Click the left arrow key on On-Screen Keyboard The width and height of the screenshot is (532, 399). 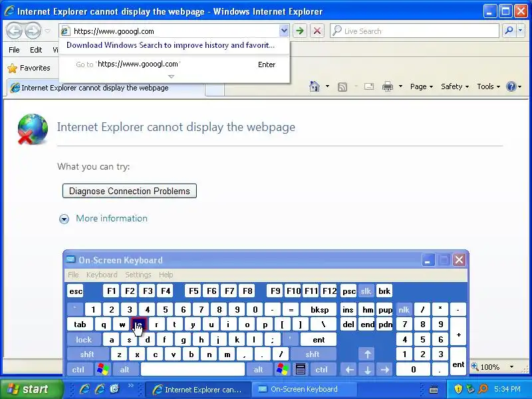[350, 369]
